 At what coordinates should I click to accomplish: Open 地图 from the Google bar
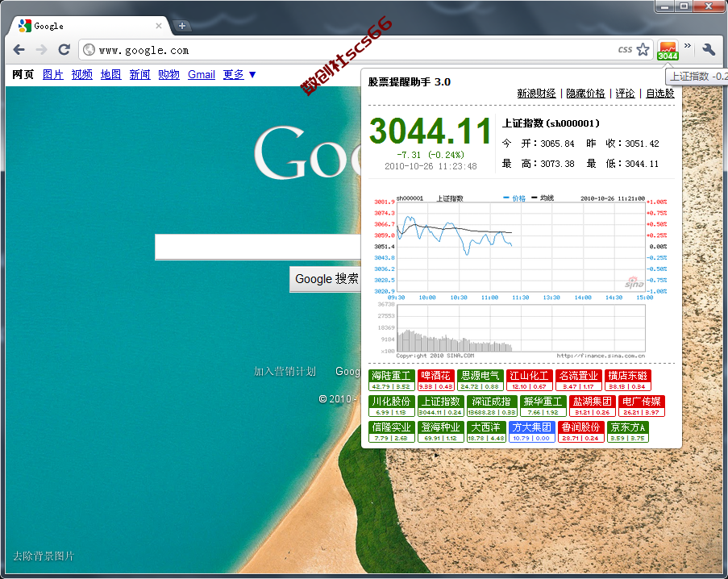point(111,74)
